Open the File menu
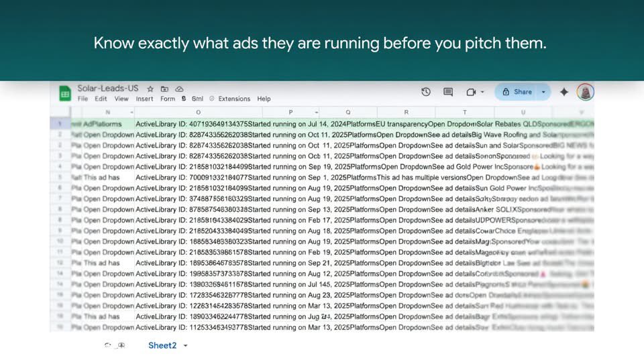 [x=83, y=99]
